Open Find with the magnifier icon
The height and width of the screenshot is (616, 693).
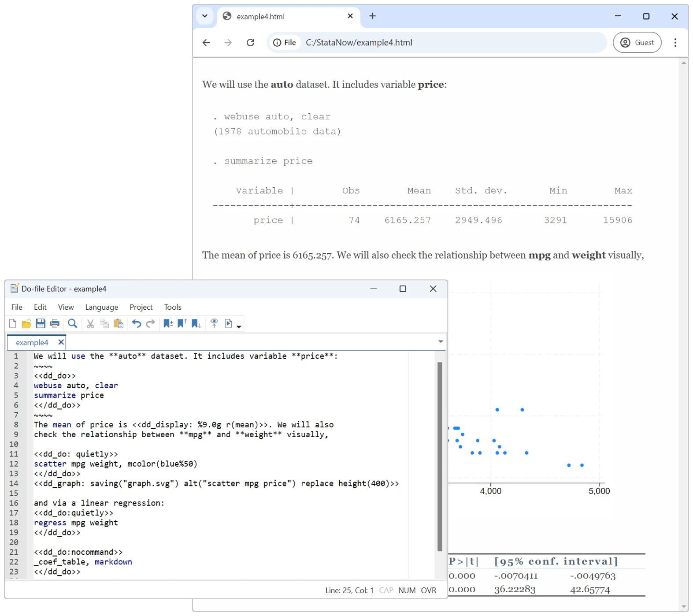[73, 324]
